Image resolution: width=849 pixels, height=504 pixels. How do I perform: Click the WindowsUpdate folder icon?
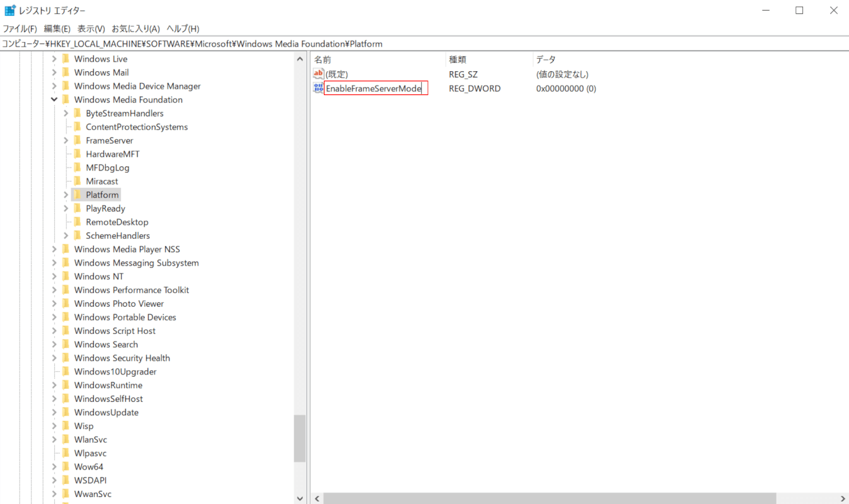pyautogui.click(x=66, y=413)
